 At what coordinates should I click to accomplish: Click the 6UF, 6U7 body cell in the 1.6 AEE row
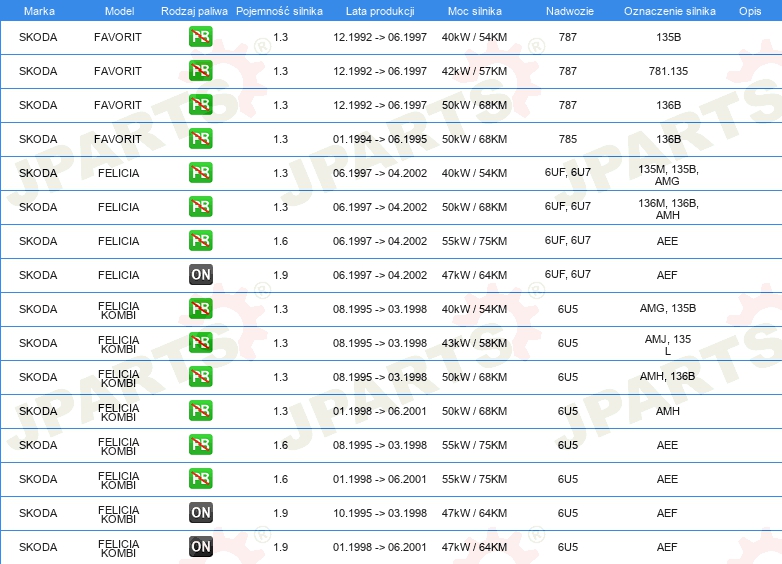coord(568,240)
